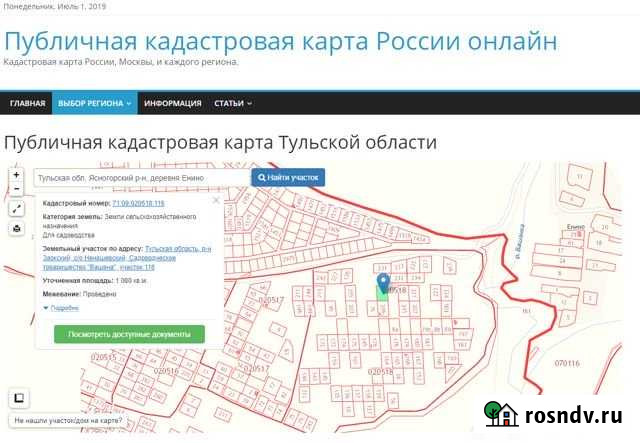Toggle fullscreen map view

point(16,209)
